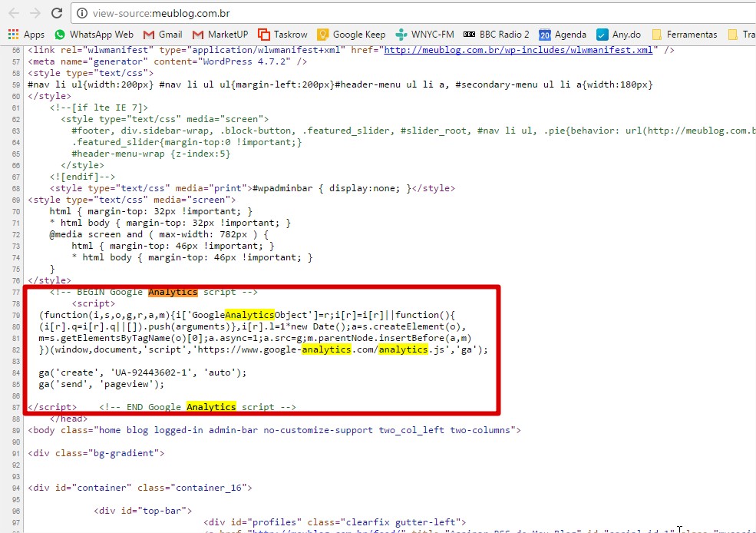The width and height of the screenshot is (756, 533).
Task: Open the Google Keep bookmark icon
Action: (x=322, y=35)
